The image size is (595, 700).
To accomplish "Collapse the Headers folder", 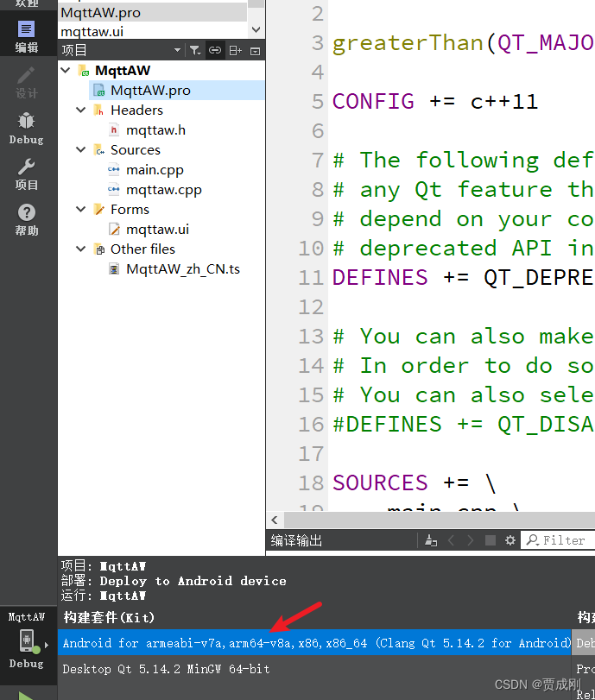I will click(x=81, y=110).
